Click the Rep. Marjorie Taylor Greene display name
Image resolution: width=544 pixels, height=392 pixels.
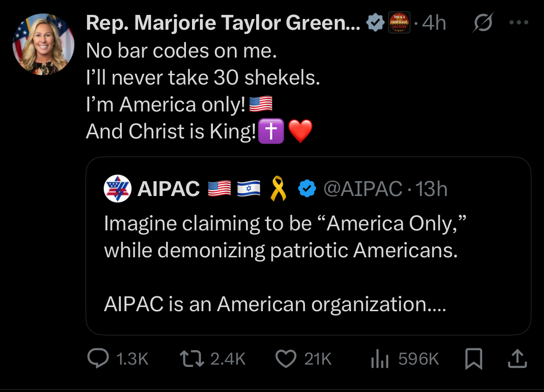223,23
